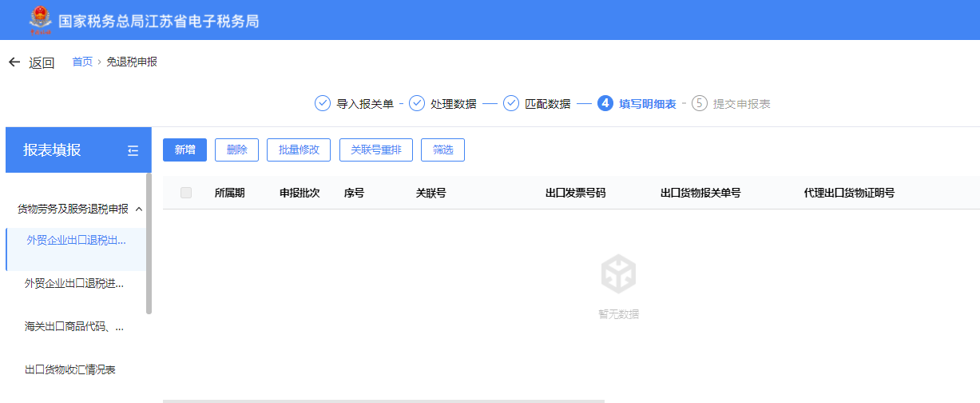980x403 pixels.
Task: Click the 删除 button
Action: [236, 150]
